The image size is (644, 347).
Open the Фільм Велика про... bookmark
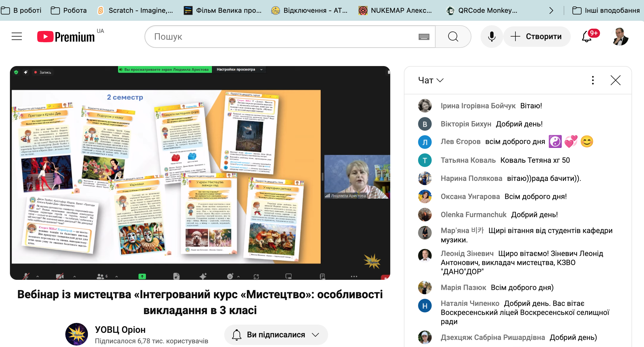[223, 10]
